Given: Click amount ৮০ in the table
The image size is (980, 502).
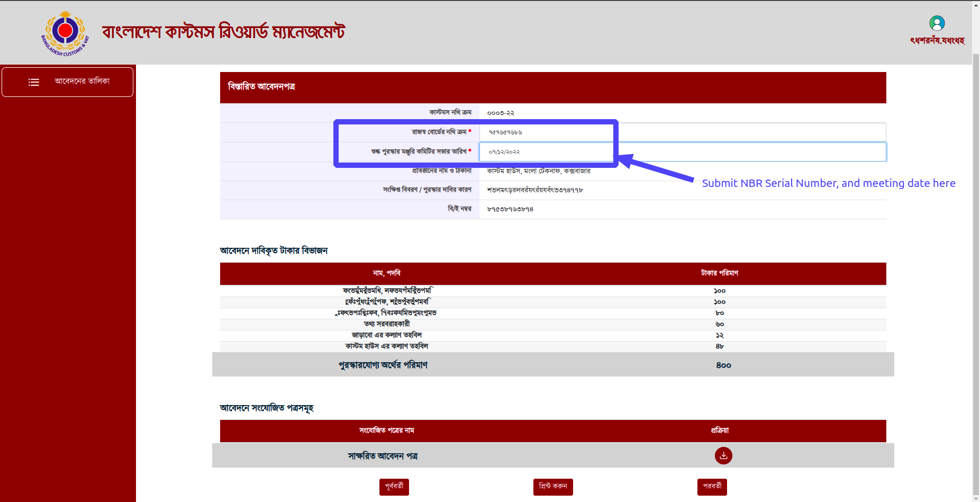Looking at the screenshot, I should (x=720, y=313).
